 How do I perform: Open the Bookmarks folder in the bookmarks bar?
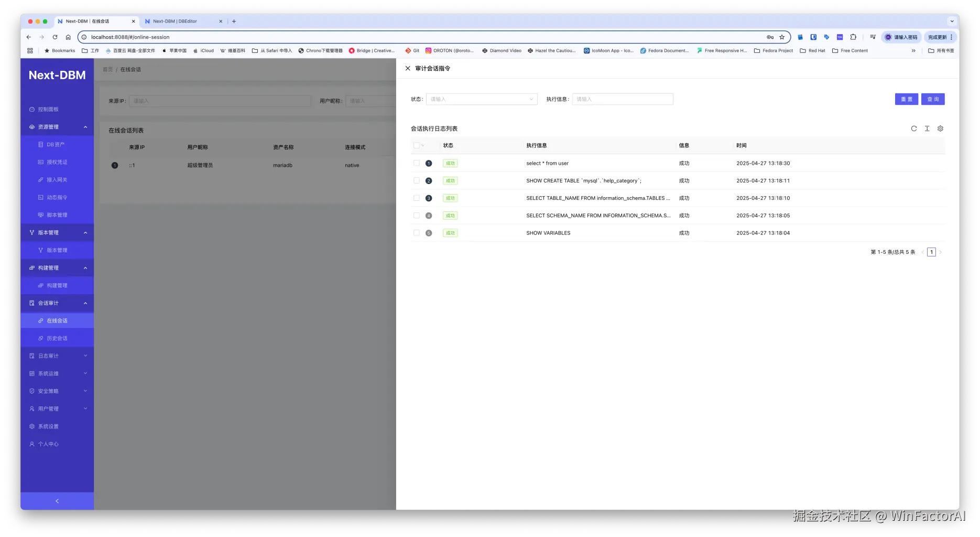[60, 51]
